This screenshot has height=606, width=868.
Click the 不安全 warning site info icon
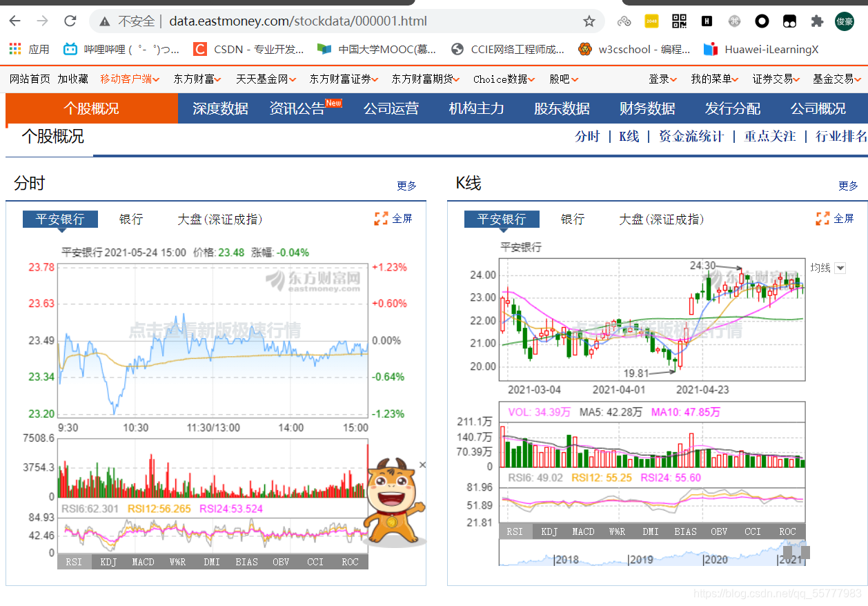pyautogui.click(x=104, y=21)
